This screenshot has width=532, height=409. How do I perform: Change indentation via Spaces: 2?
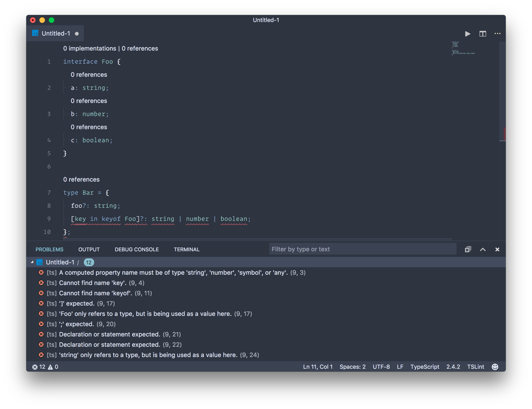[352, 367]
